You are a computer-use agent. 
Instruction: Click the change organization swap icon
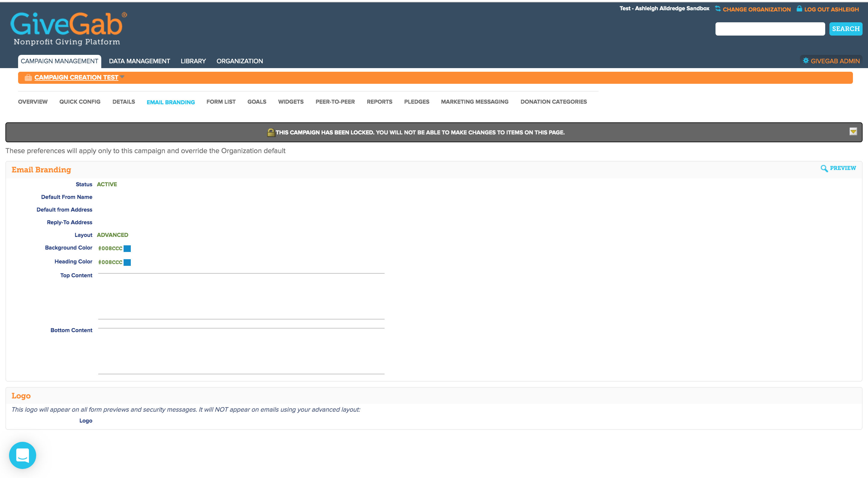point(718,9)
